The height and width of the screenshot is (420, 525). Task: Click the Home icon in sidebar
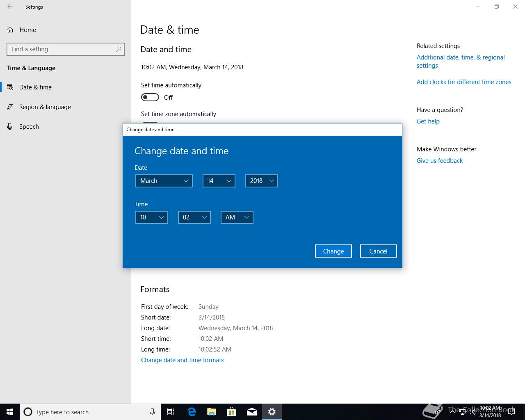click(x=11, y=30)
